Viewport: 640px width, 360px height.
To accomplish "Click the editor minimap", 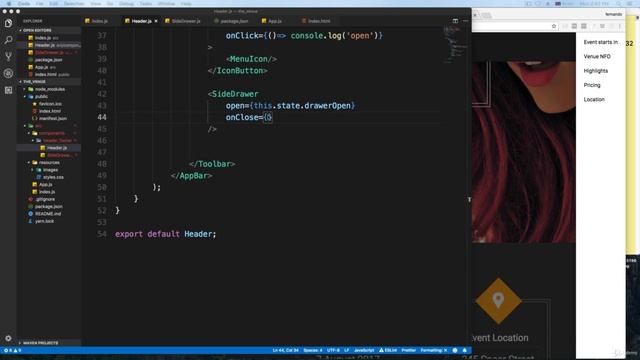I will coord(456,45).
